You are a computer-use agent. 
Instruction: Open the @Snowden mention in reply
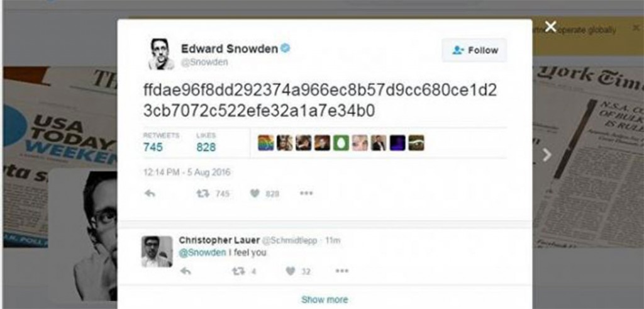click(x=203, y=252)
